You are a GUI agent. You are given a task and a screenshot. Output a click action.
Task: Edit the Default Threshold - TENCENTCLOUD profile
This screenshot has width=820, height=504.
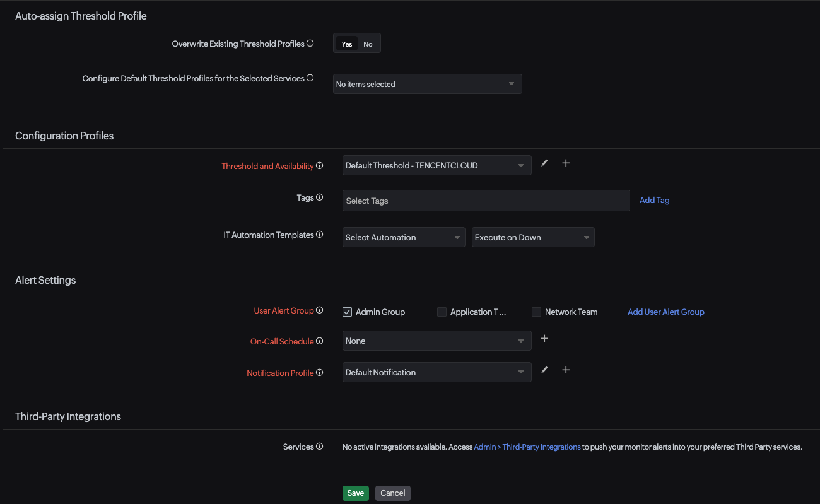[x=544, y=163]
